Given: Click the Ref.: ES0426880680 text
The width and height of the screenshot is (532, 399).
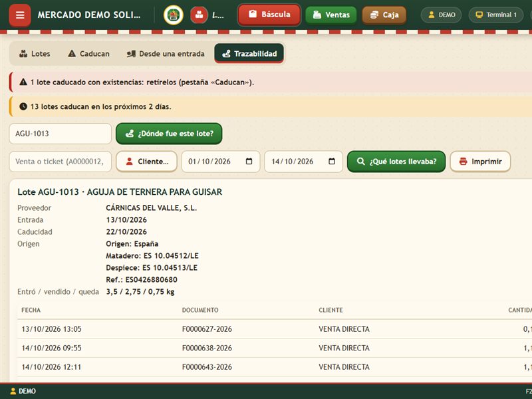Looking at the screenshot, I should (x=142, y=279).
